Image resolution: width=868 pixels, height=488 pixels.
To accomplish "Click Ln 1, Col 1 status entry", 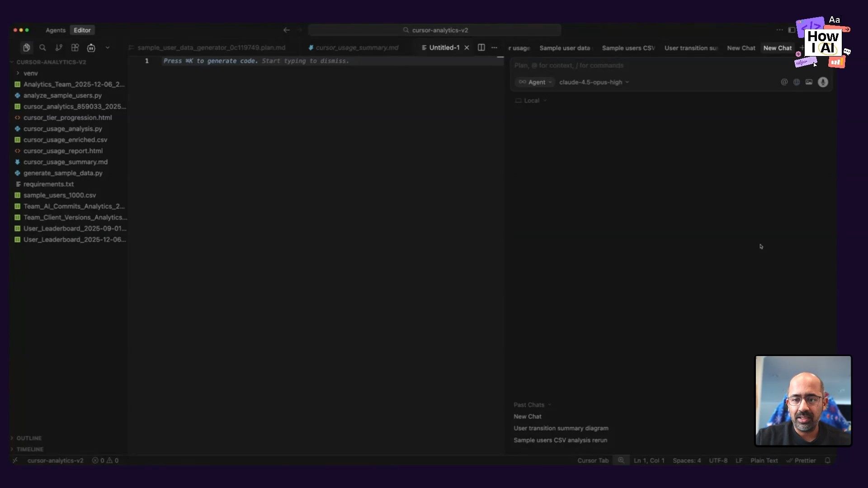I will (x=649, y=460).
